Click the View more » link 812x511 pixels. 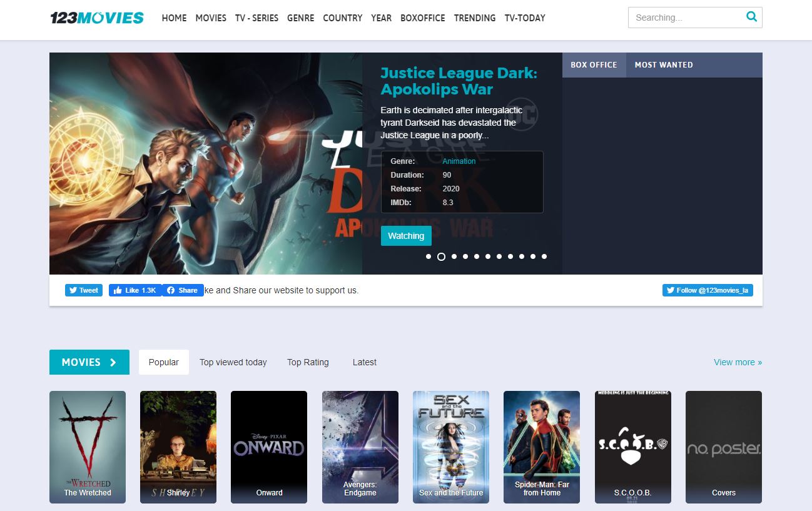(738, 362)
